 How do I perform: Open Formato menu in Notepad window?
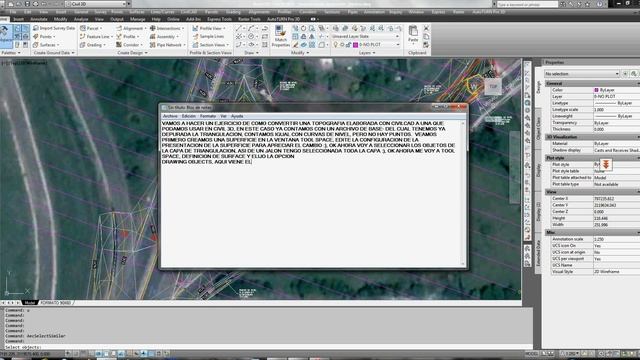click(x=208, y=116)
